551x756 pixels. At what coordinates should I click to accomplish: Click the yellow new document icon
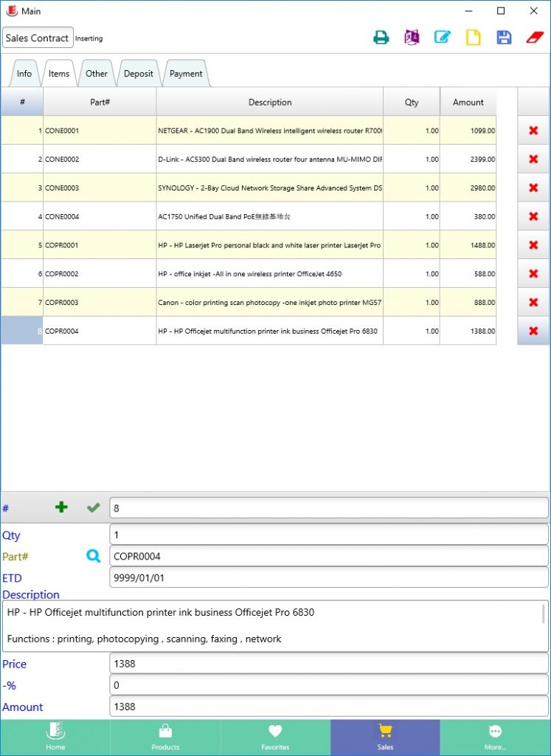pos(473,38)
